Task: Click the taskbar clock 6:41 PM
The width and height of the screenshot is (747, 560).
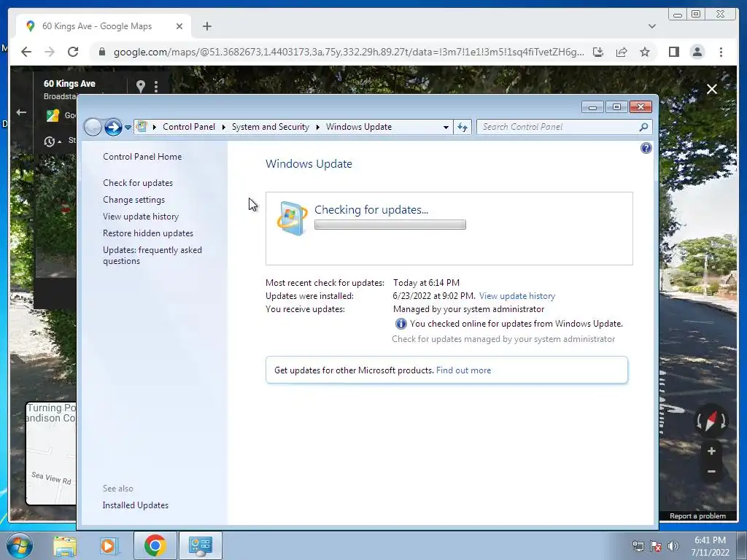Action: (710, 540)
